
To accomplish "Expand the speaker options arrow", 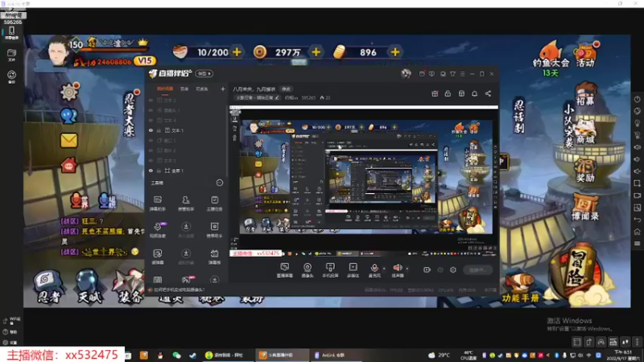I will click(407, 268).
